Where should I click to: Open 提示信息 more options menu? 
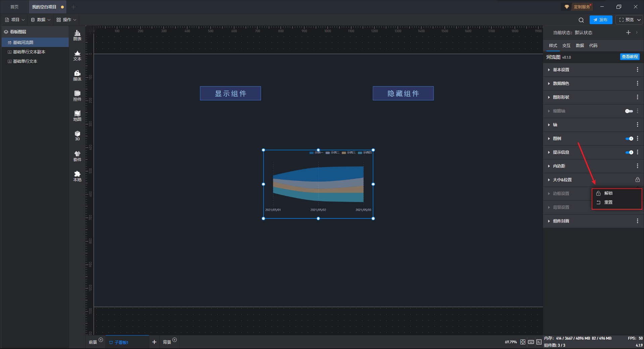coord(637,152)
